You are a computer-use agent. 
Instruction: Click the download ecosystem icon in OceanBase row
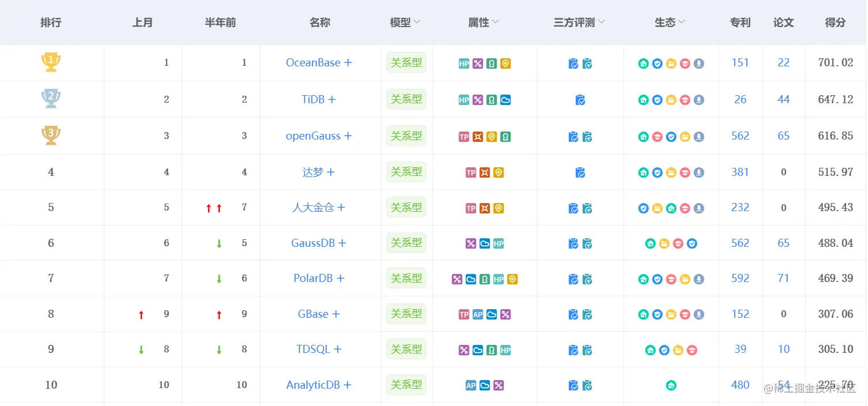[698, 64]
